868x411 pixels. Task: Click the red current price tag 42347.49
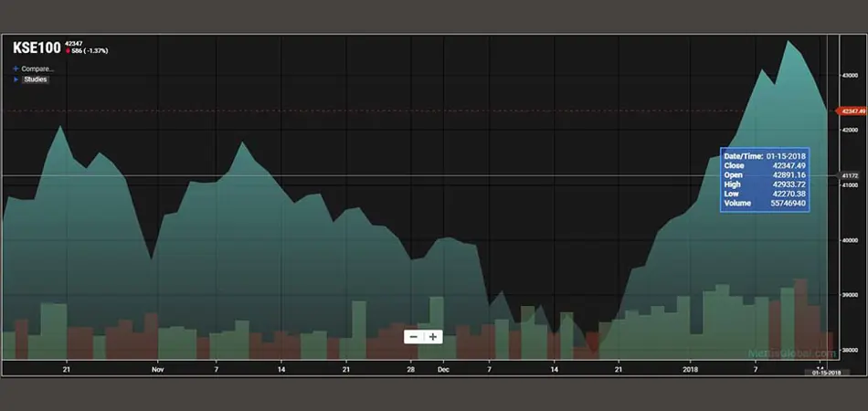tap(852, 111)
